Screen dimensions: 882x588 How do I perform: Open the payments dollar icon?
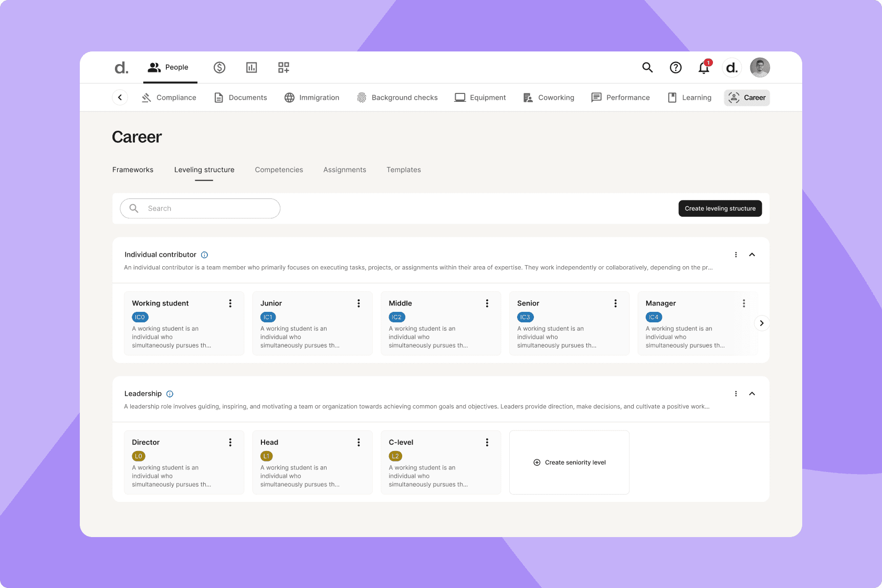[219, 67]
